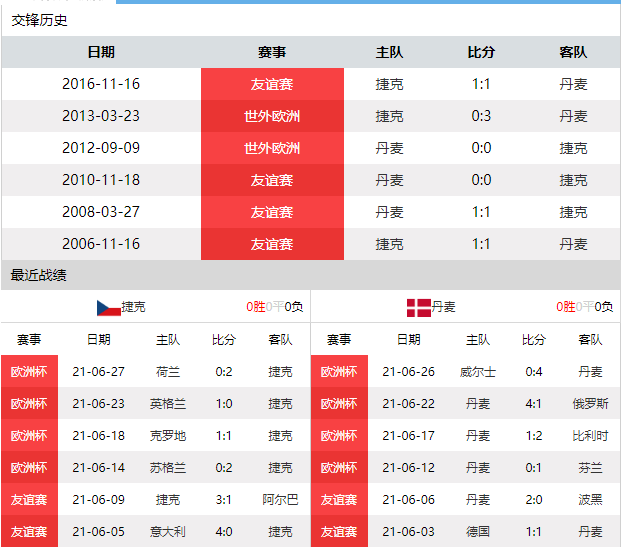Click 丹麦 team name beside Denmark flag
This screenshot has height=547, width=622.
tap(443, 307)
